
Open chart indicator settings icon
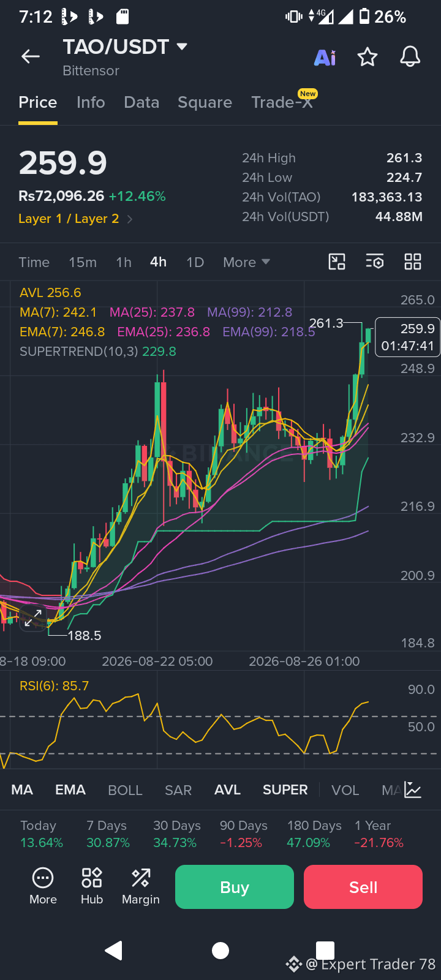375,262
